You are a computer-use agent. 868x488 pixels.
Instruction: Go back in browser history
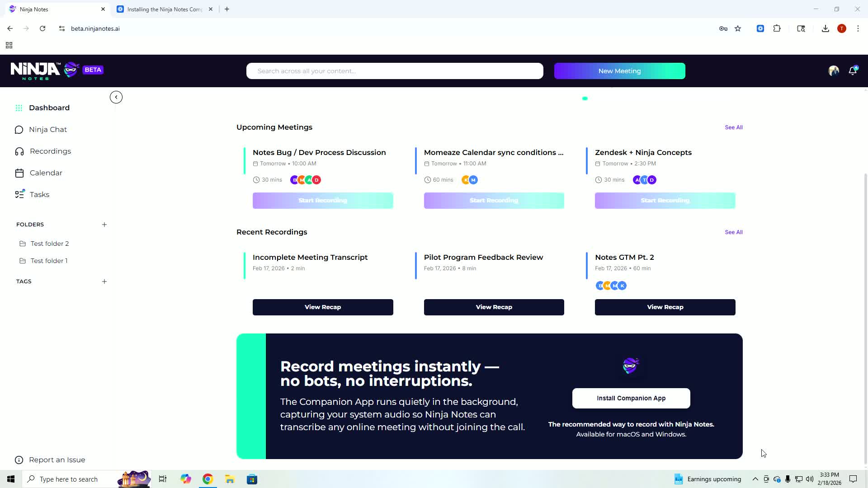(10, 28)
